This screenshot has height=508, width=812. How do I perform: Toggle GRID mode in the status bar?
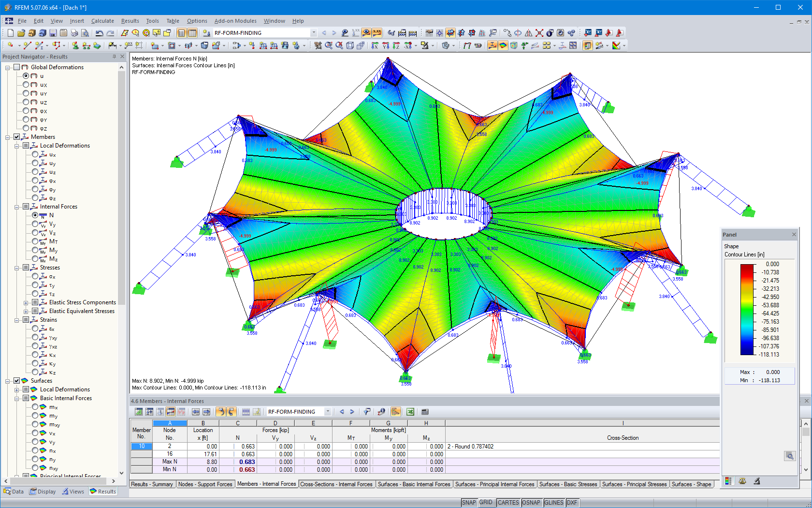tap(486, 502)
